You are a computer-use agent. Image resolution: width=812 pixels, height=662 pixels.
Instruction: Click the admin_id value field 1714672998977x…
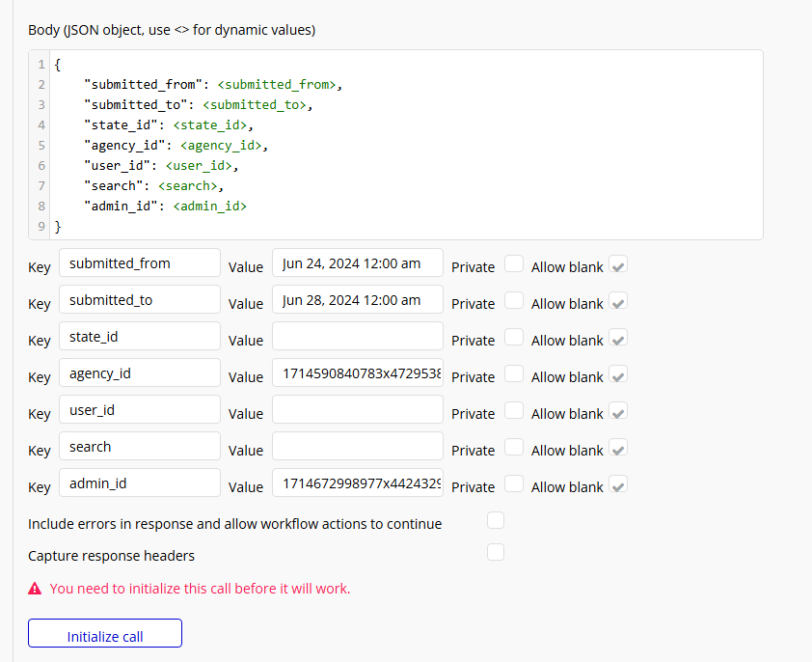(358, 483)
